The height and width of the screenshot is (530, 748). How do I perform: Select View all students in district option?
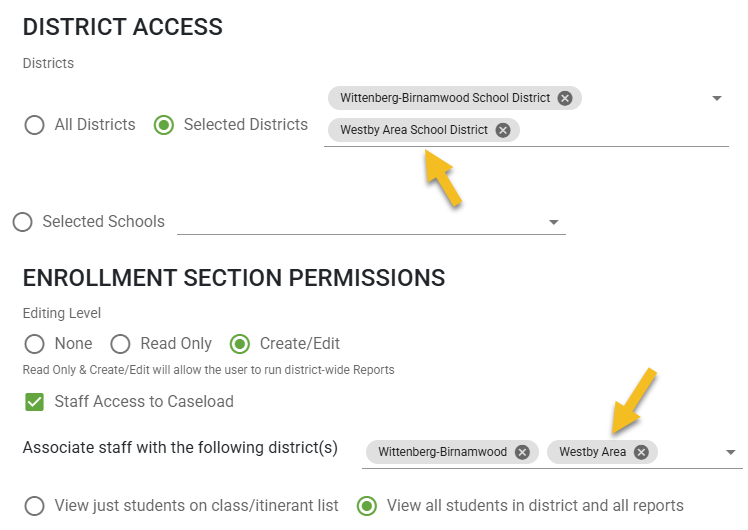pos(367,506)
